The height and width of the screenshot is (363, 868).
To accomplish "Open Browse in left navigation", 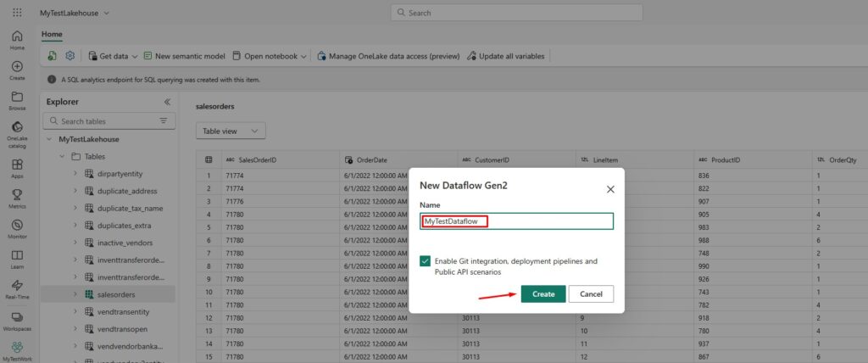I will coord(17,100).
